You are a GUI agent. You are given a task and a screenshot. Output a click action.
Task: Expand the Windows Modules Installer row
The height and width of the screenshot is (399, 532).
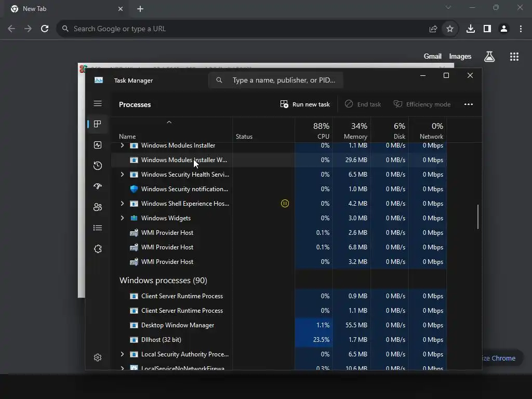click(x=123, y=145)
